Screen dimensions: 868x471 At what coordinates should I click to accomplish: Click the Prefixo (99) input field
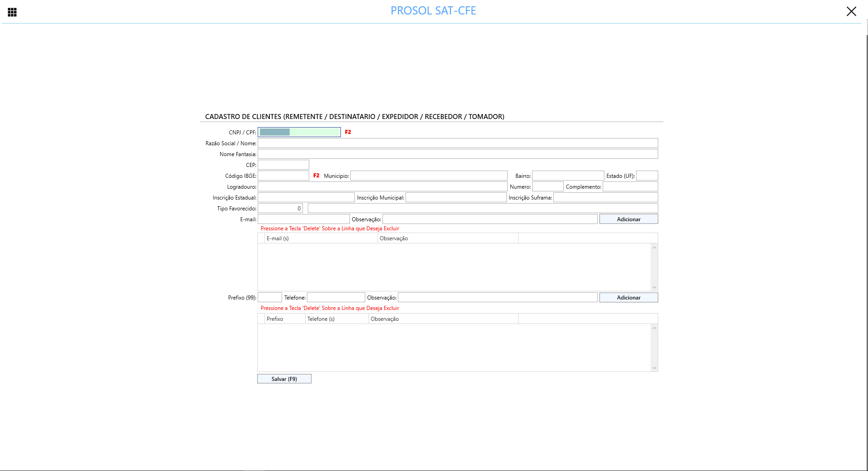click(x=269, y=297)
